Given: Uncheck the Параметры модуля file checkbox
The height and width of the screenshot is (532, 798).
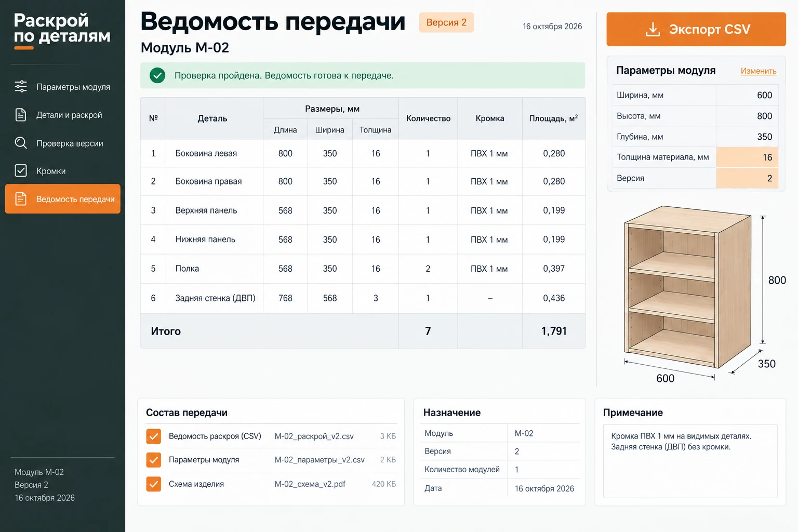Looking at the screenshot, I should click(x=154, y=460).
